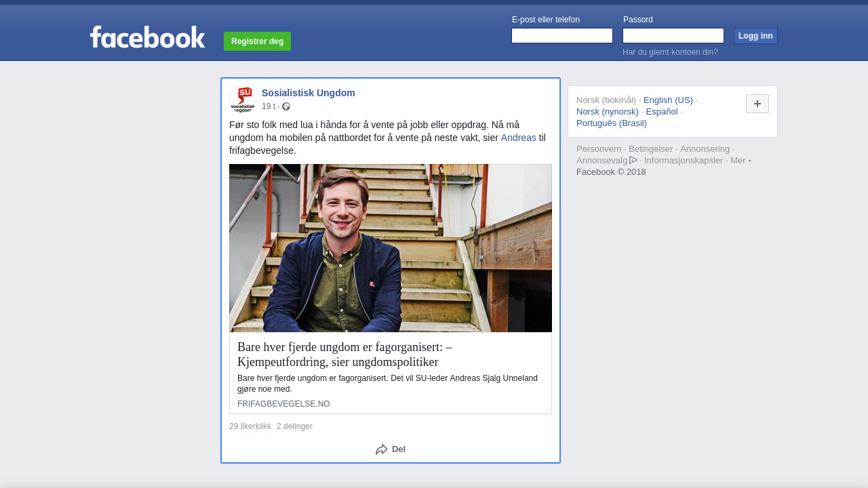Open the Personvern footer link
The width and height of the screenshot is (868, 488).
[x=599, y=149]
